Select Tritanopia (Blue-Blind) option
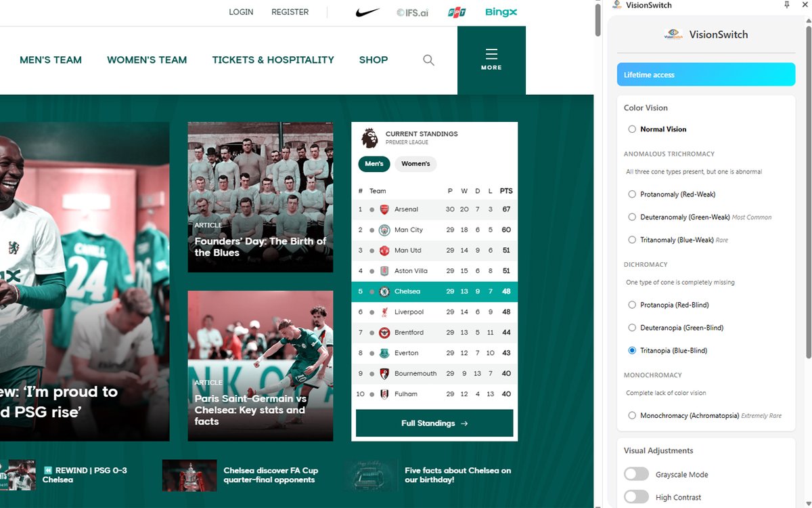The width and height of the screenshot is (812, 508). click(632, 350)
